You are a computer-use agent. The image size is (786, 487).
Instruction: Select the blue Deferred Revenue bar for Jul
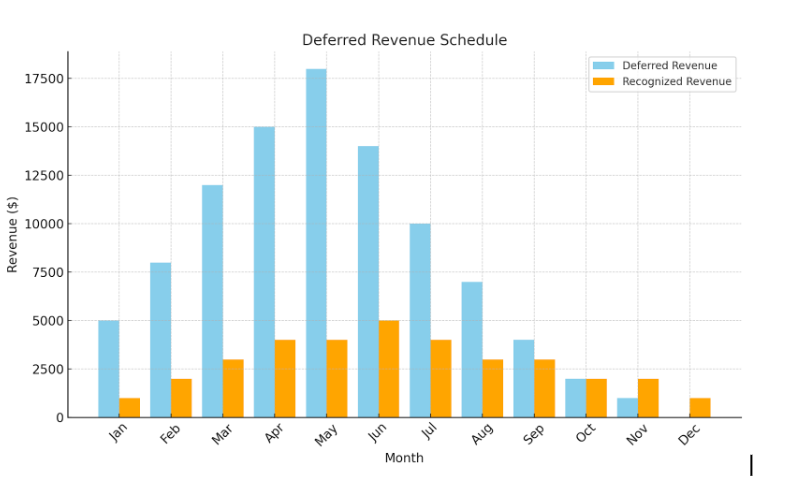[x=420, y=321]
